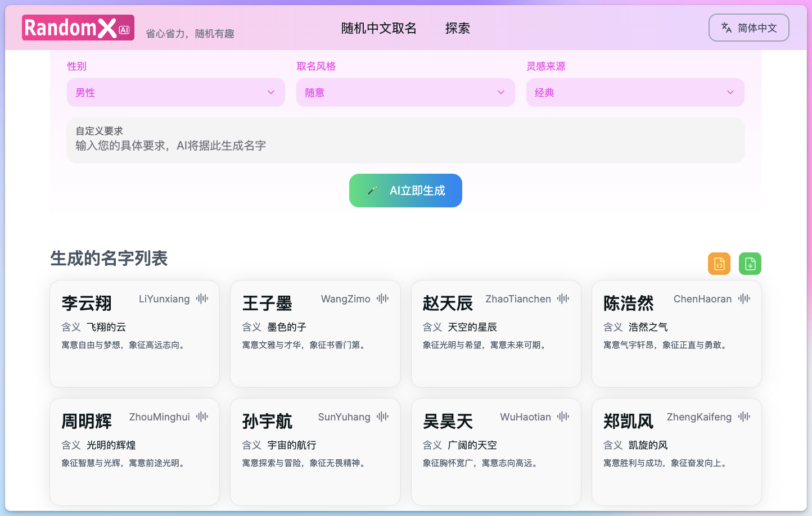Click the orange export-as-code file icon

(x=719, y=263)
